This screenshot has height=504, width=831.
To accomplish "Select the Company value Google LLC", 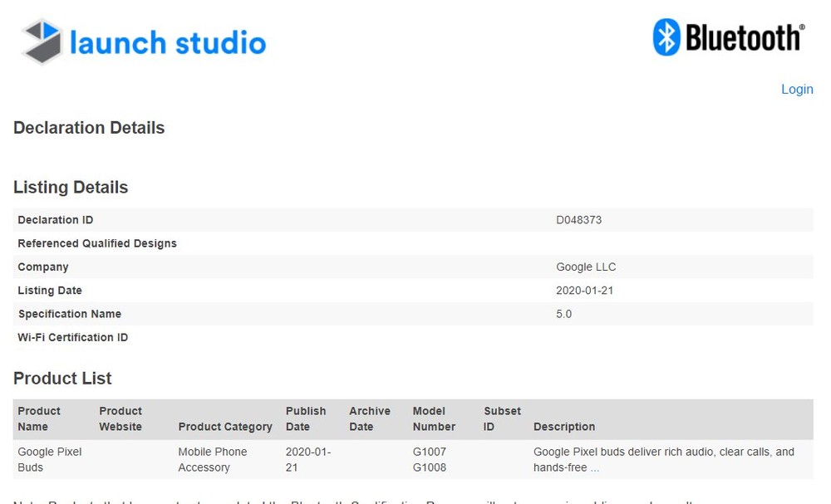I will point(586,267).
